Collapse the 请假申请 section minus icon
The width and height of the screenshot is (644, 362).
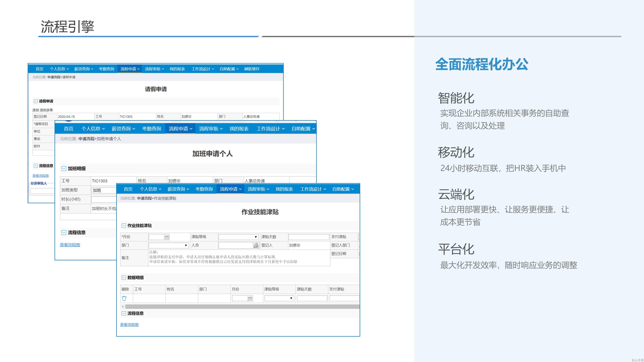click(x=35, y=101)
